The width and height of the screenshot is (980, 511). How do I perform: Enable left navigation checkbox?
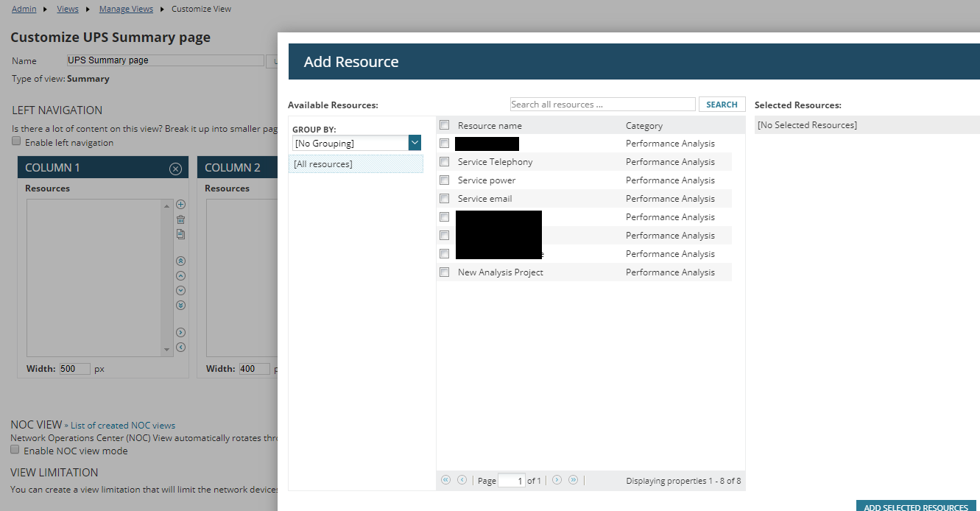16,141
